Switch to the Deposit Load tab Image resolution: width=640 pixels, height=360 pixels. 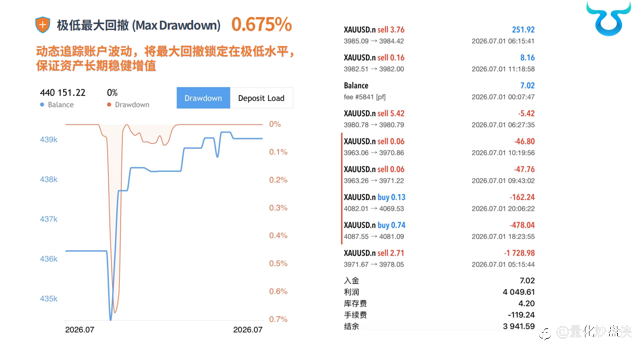261,98
